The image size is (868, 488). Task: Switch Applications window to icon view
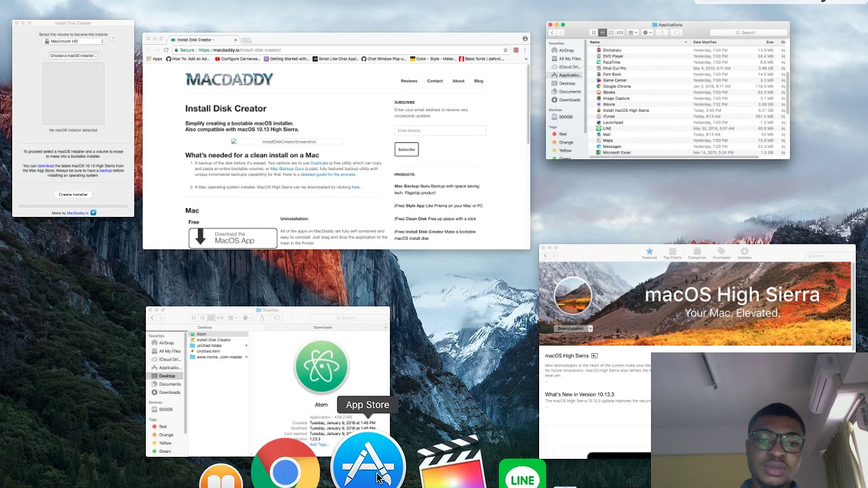(x=593, y=33)
